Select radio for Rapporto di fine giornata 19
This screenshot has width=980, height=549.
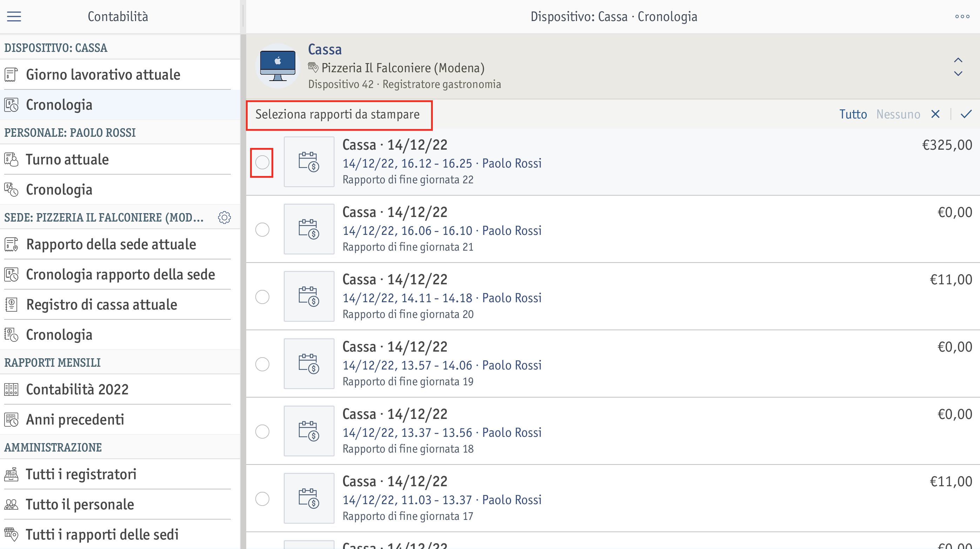(x=262, y=364)
